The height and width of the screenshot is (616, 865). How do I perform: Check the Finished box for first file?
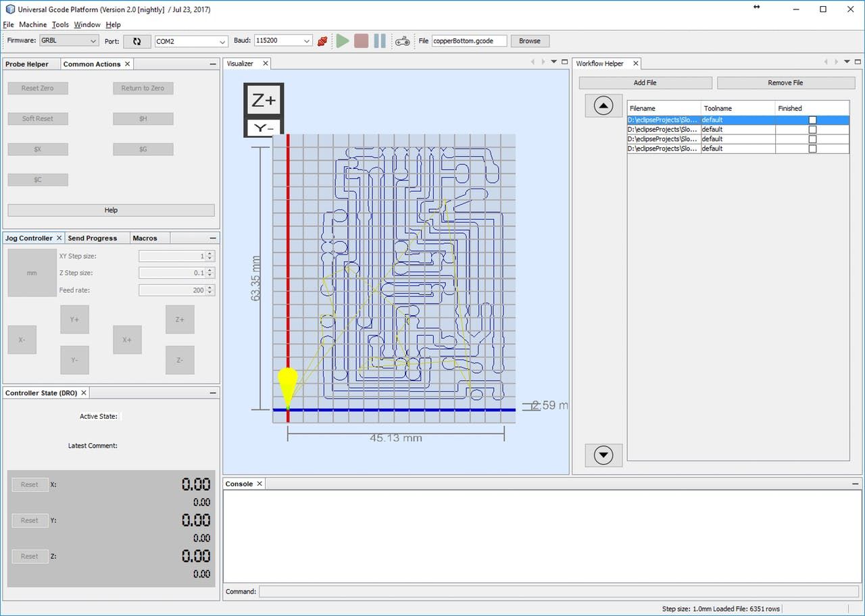[812, 120]
